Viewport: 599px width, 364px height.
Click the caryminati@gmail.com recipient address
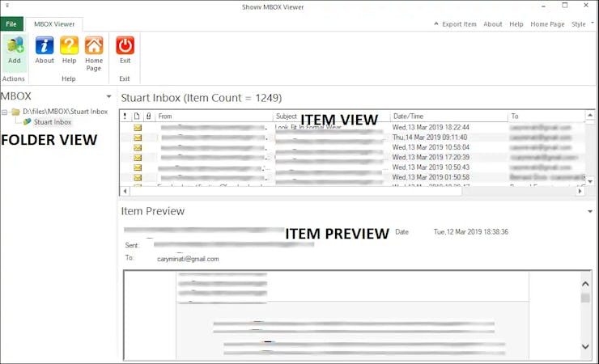point(188,259)
